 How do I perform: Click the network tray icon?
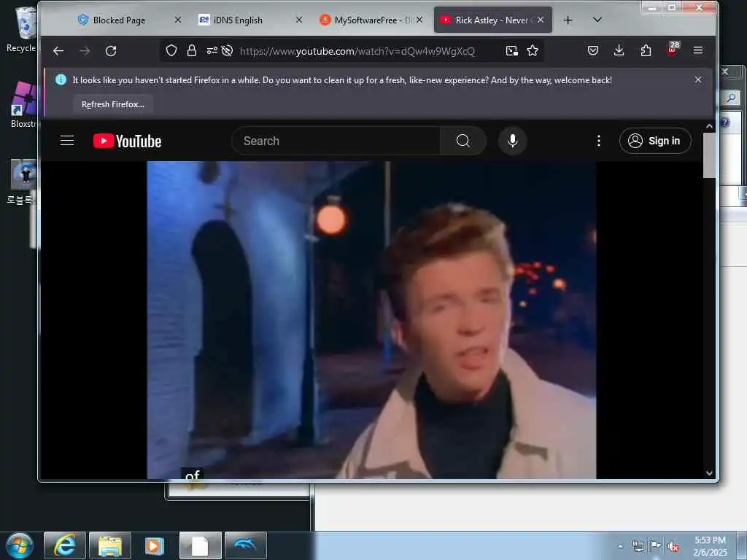click(638, 546)
